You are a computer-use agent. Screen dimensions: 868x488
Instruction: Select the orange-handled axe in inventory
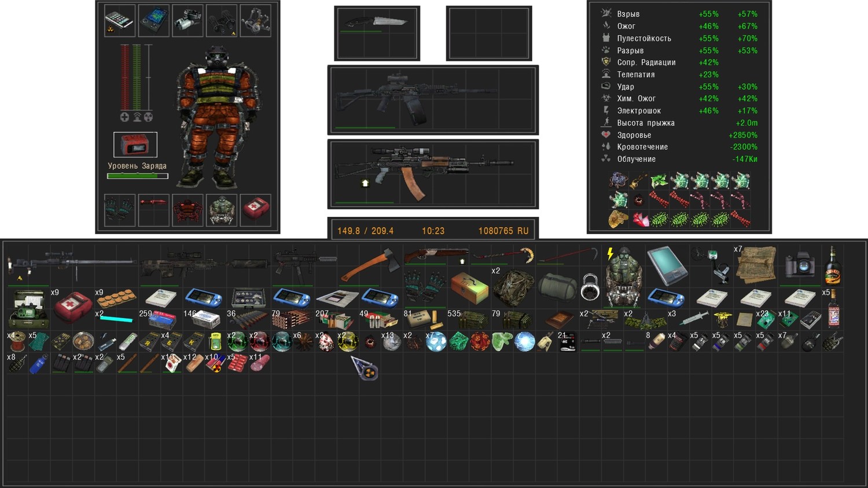[x=370, y=265]
